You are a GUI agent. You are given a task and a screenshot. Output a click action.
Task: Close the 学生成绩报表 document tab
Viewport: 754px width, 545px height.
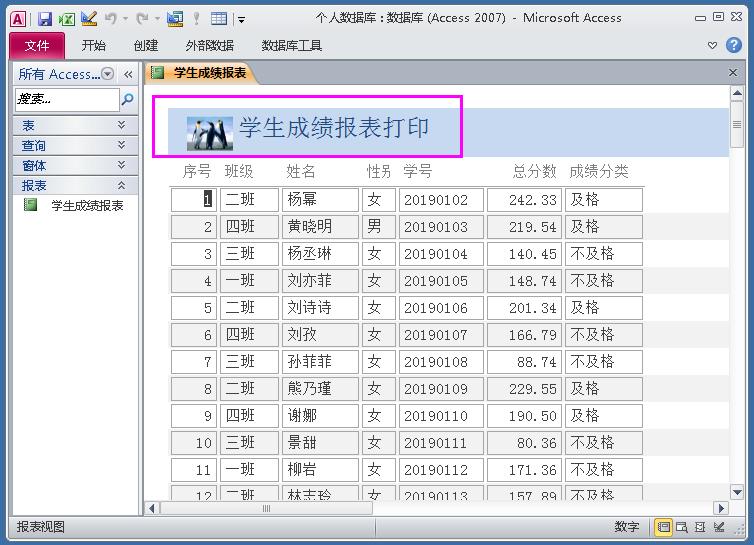pyautogui.click(x=733, y=73)
